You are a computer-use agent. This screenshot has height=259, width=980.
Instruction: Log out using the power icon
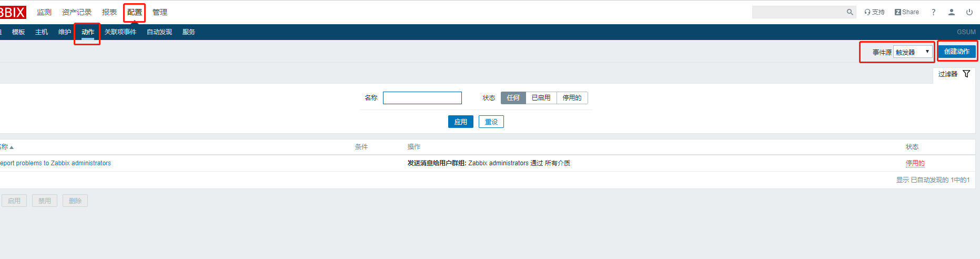(969, 12)
